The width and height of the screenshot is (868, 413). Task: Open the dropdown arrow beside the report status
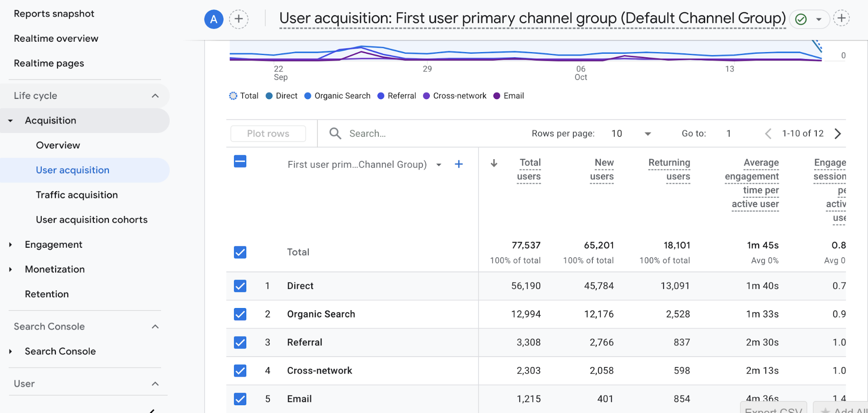coord(818,19)
